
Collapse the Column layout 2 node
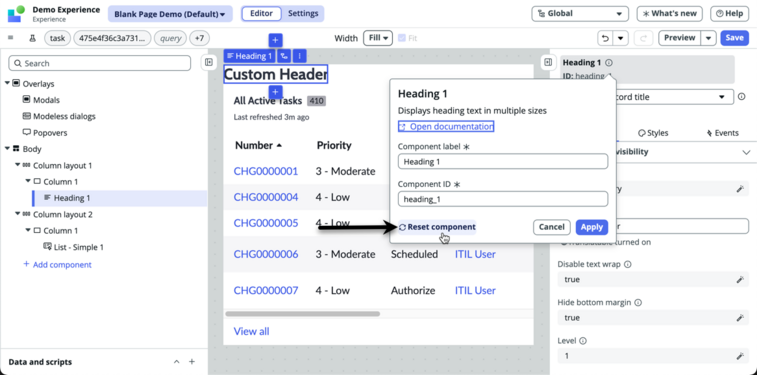18,214
